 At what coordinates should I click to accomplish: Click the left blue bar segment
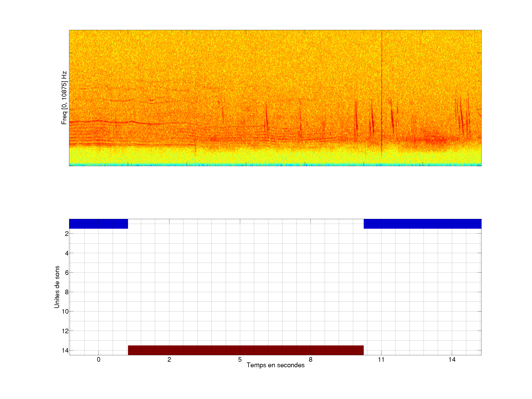coord(98,224)
